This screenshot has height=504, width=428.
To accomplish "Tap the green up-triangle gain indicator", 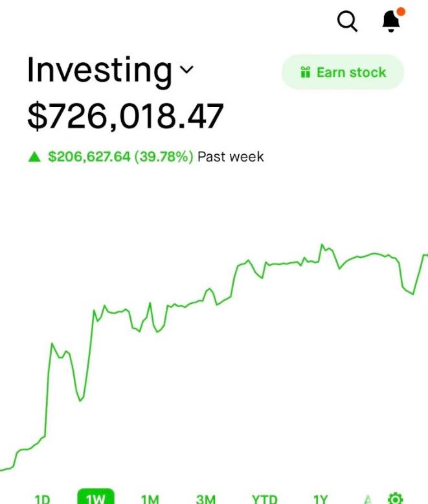I will [x=34, y=157].
